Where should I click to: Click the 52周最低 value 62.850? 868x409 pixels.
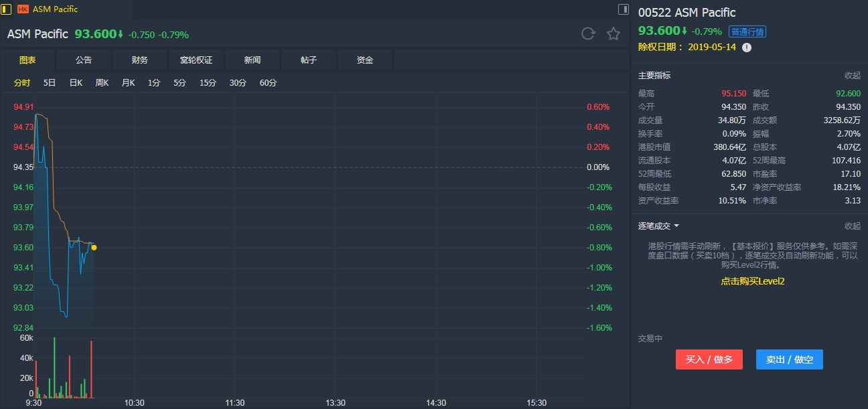point(733,174)
